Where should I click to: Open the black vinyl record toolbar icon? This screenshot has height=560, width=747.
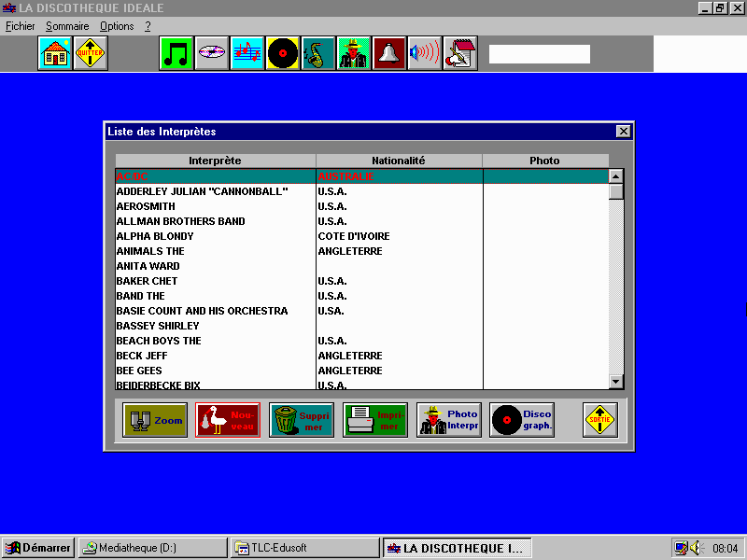tap(283, 53)
